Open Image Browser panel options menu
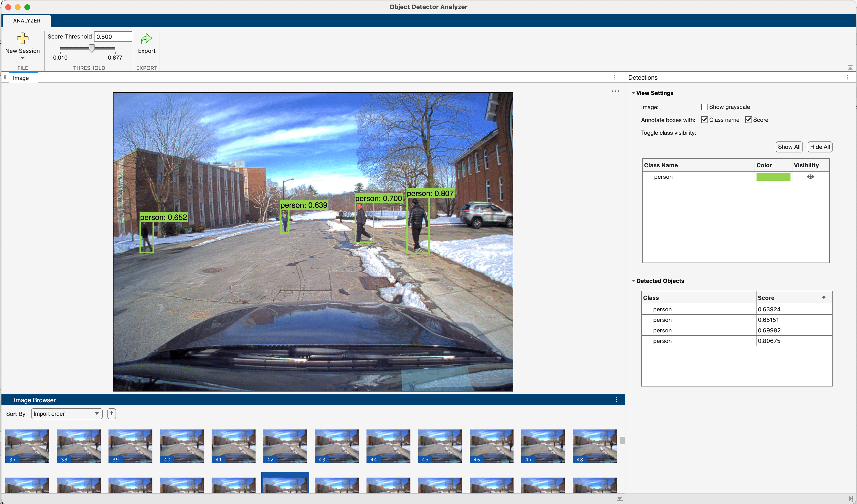Viewport: 857px width, 504px height. 616,400
